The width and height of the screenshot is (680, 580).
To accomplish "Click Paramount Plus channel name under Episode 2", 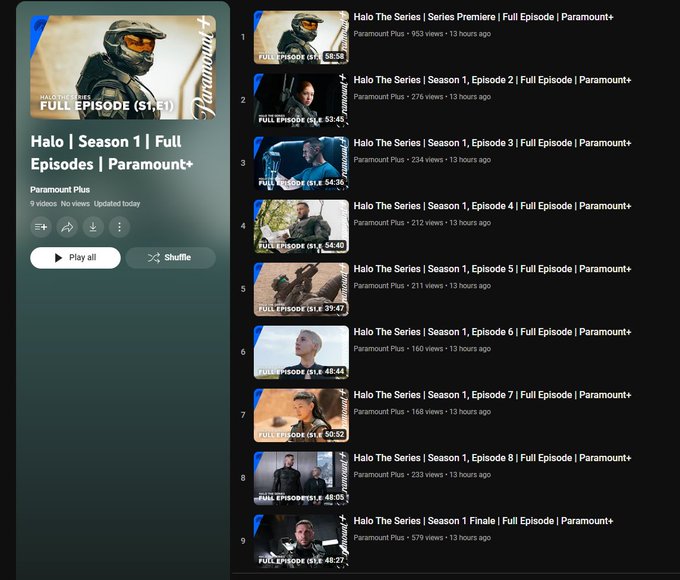I will [x=379, y=97].
